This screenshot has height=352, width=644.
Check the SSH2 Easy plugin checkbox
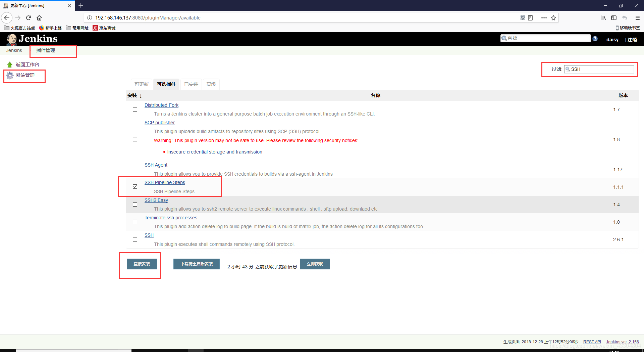tap(135, 205)
